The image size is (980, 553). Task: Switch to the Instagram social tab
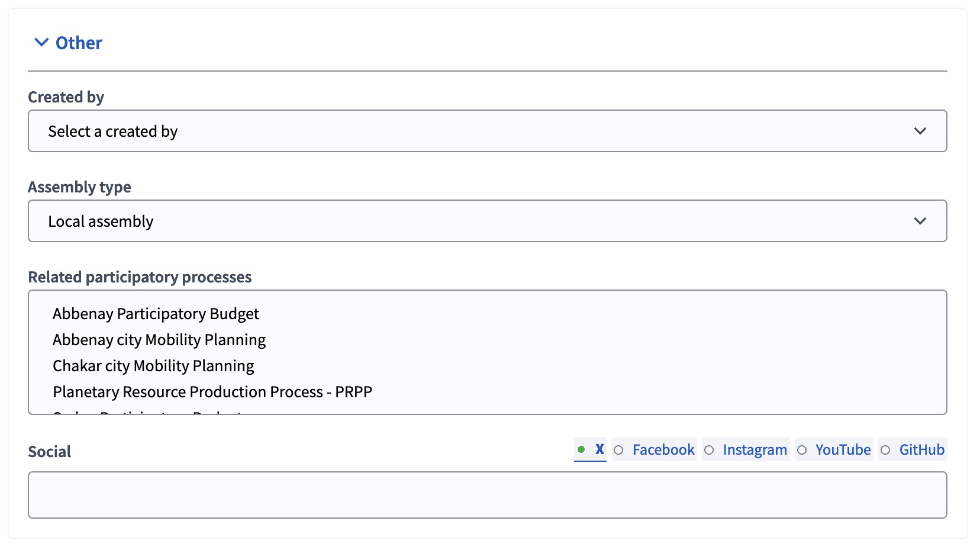point(755,450)
